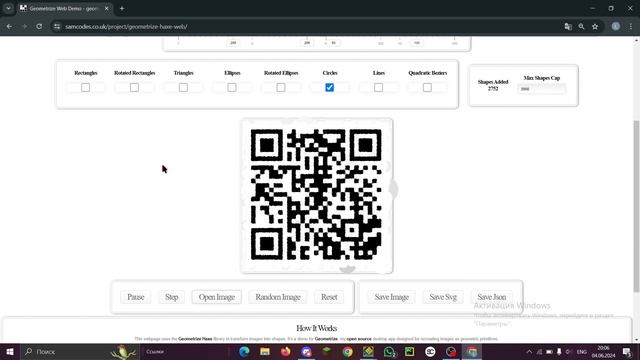The image size is (640, 360).
Task: Open the zoom magnifier icon in address bar
Action: click(x=581, y=27)
